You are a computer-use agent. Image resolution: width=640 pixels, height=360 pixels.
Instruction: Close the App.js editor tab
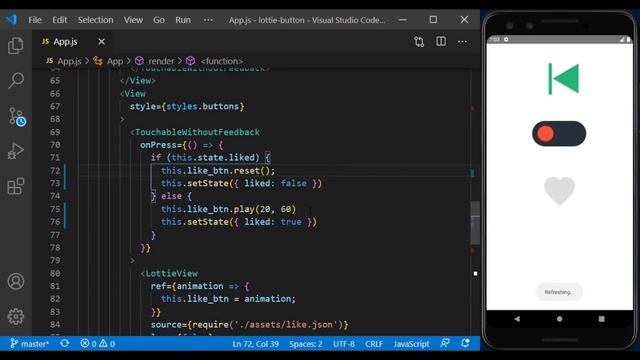(x=102, y=42)
